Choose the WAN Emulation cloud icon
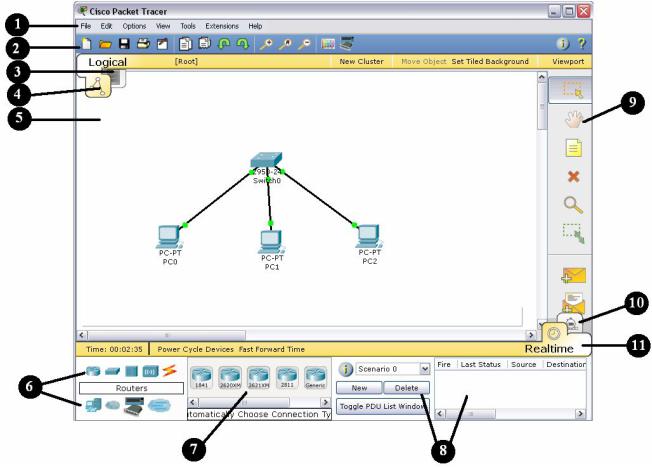The height and width of the screenshot is (467, 652). pos(112,405)
